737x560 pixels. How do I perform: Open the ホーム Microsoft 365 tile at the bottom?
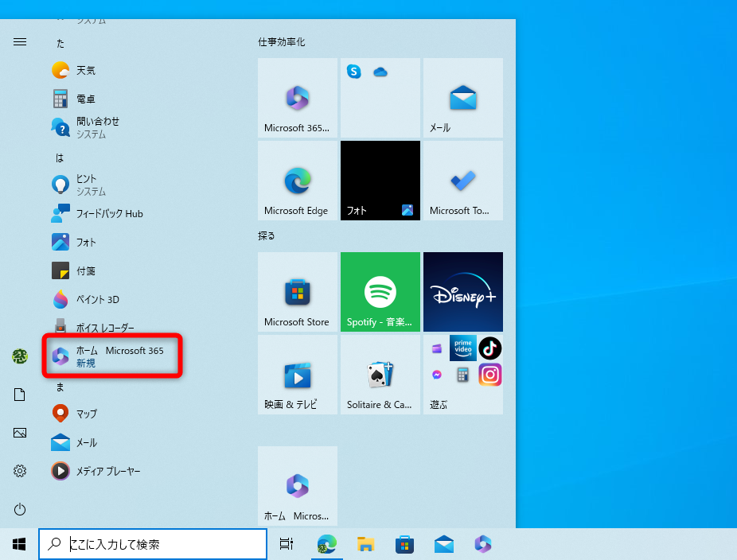(x=298, y=486)
